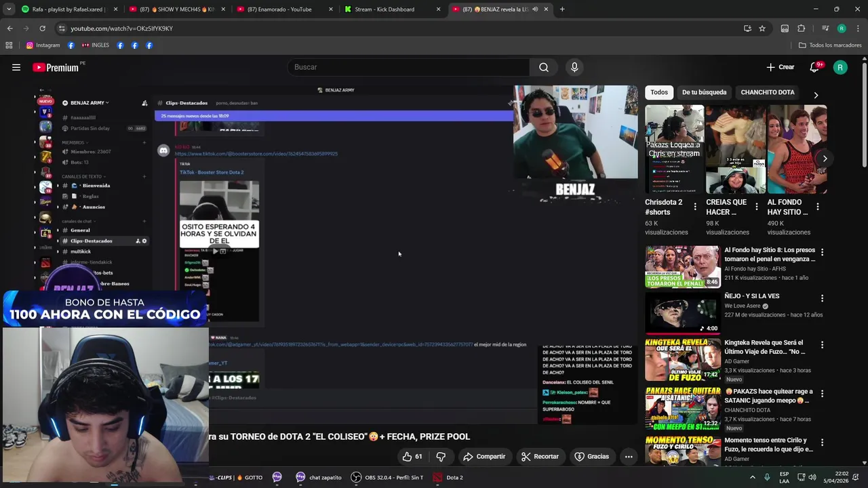Dislike the video
Image resolution: width=868 pixels, height=488 pixels.
(441, 457)
